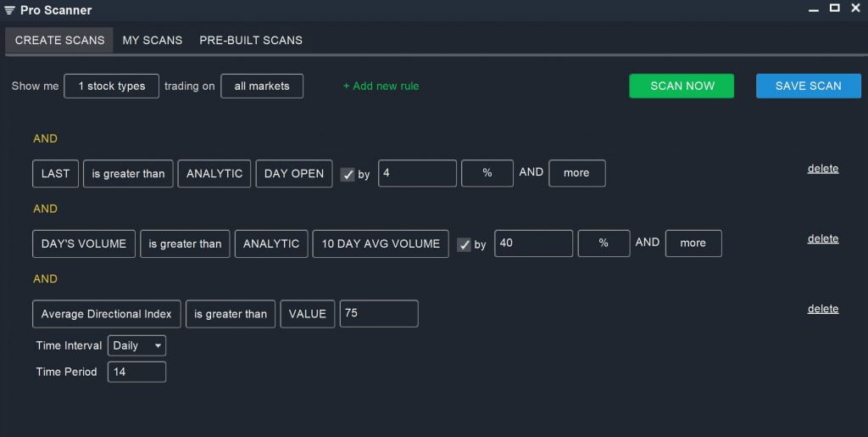This screenshot has height=437, width=868.
Task: Open the Time Interval Daily dropdown
Action: click(136, 346)
